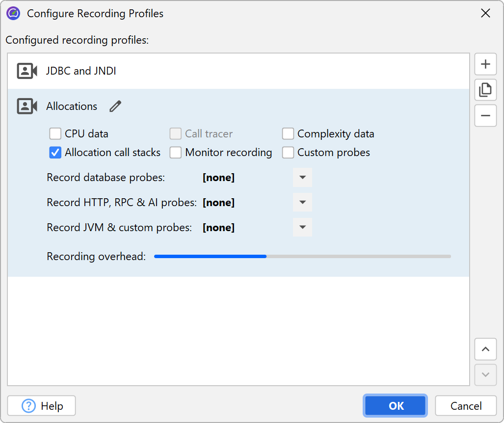This screenshot has width=504, height=423.
Task: Rename Allocations profile via pencil icon
Action: click(115, 106)
